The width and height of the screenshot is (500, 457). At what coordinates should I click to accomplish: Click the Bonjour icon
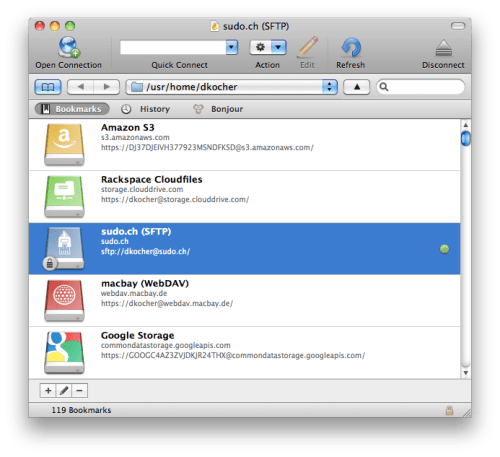(198, 109)
